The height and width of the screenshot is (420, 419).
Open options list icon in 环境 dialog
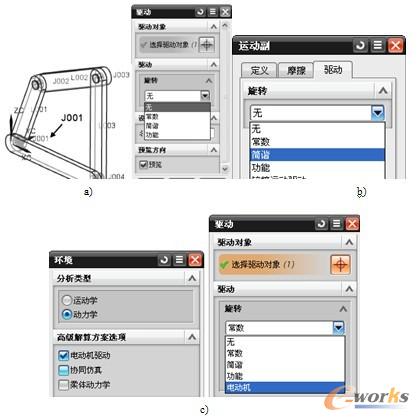point(179,260)
